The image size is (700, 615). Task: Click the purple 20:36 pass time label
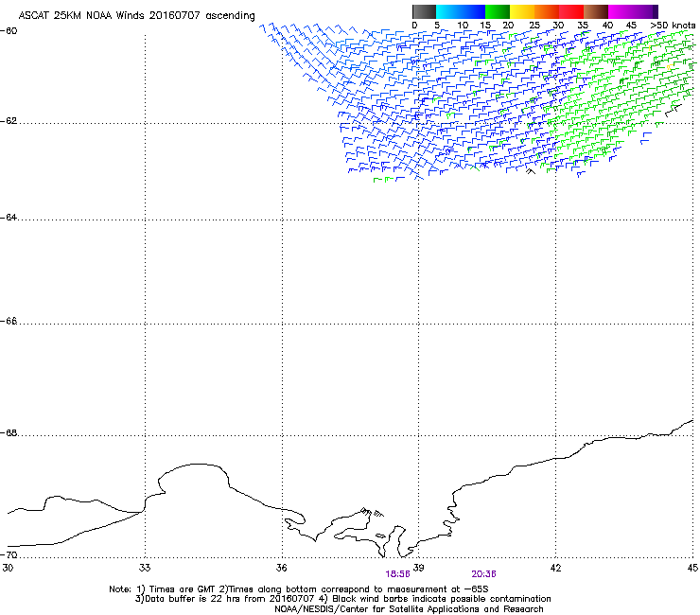(483, 574)
